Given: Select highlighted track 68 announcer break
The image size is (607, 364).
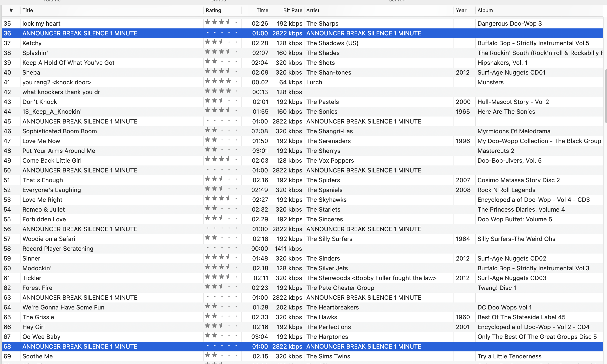Looking at the screenshot, I should 80,346.
